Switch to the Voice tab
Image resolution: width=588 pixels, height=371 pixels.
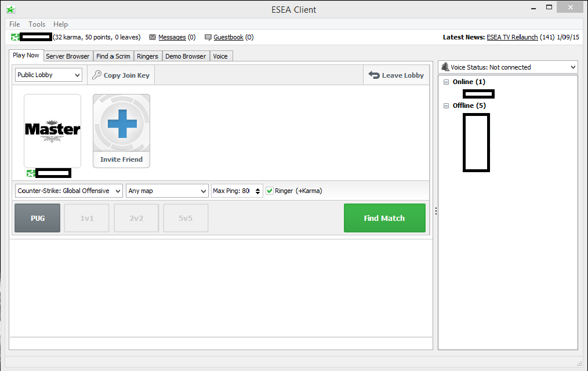click(x=220, y=56)
